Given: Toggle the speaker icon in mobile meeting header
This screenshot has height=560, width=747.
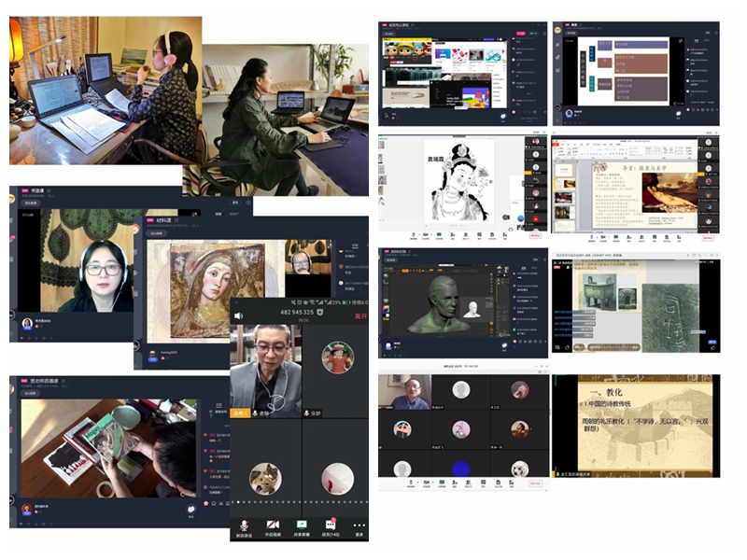Looking at the screenshot, I should click(238, 316).
